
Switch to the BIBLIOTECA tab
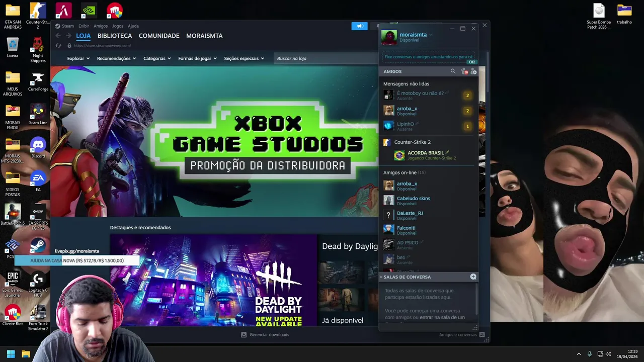(x=115, y=36)
